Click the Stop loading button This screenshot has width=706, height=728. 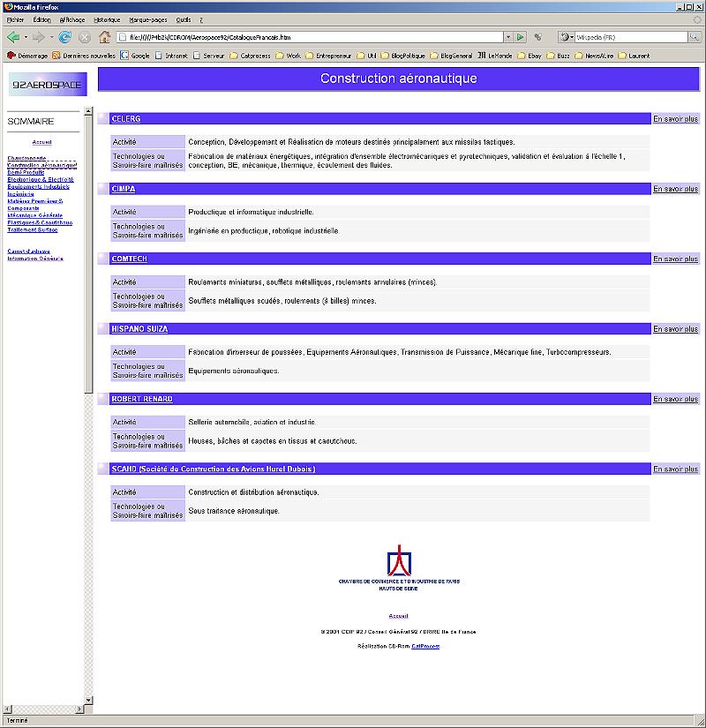pyautogui.click(x=85, y=37)
